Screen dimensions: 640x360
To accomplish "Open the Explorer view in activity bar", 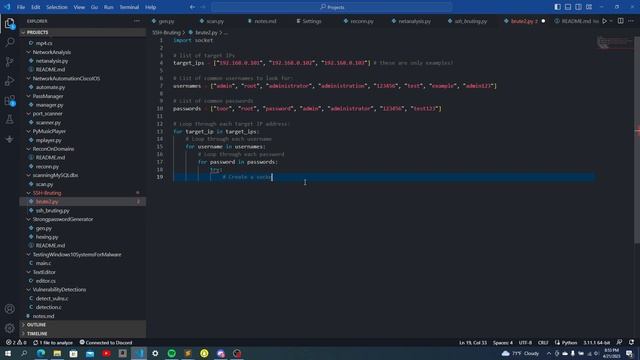I will 10,23.
